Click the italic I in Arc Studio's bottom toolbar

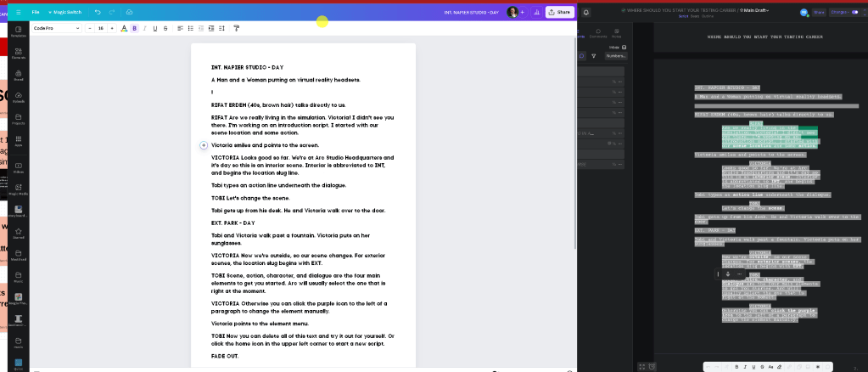(x=745, y=367)
